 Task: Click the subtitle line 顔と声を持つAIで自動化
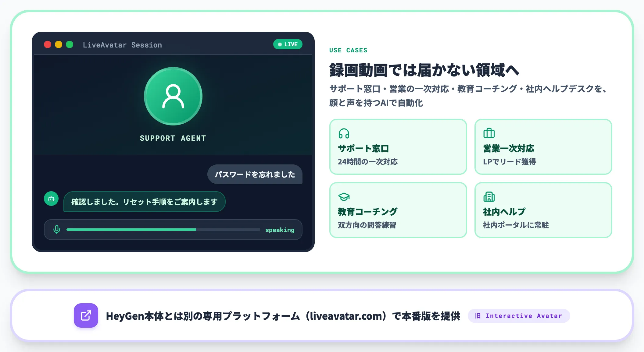[376, 103]
